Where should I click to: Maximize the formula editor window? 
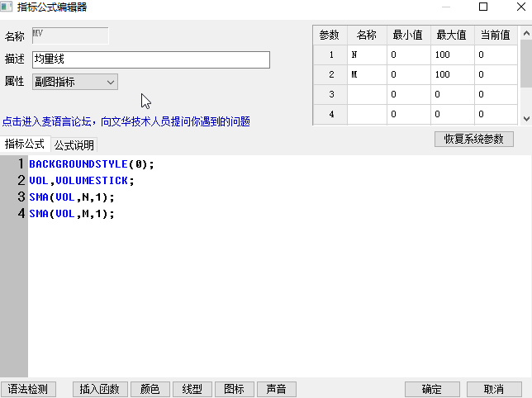(x=483, y=7)
